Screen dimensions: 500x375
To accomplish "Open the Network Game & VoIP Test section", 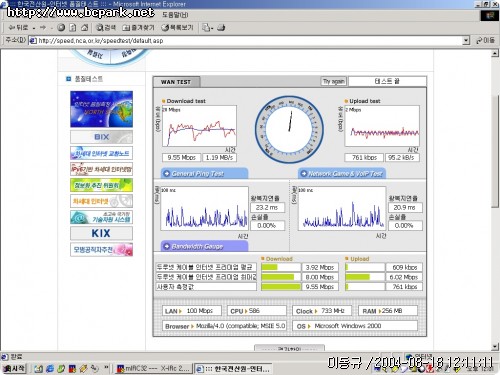I will tap(342, 174).
